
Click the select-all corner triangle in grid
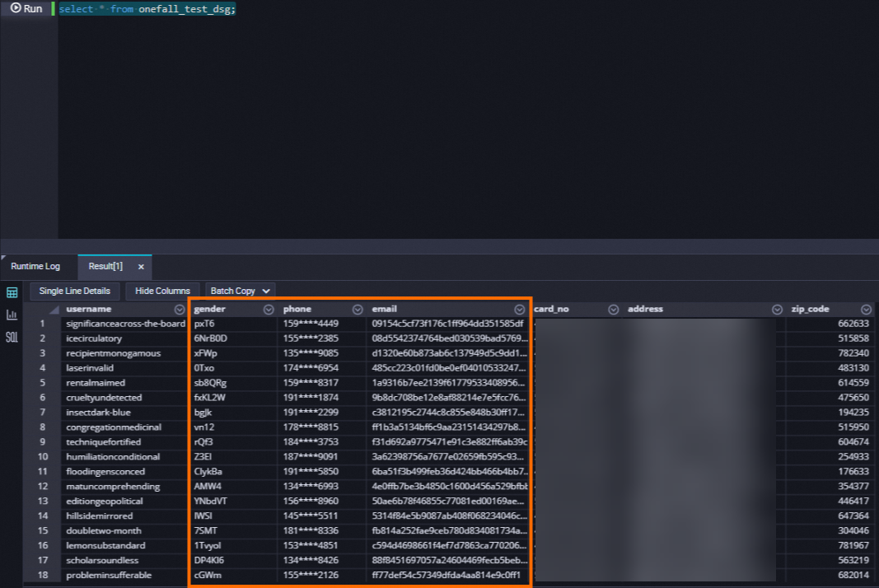point(54,310)
